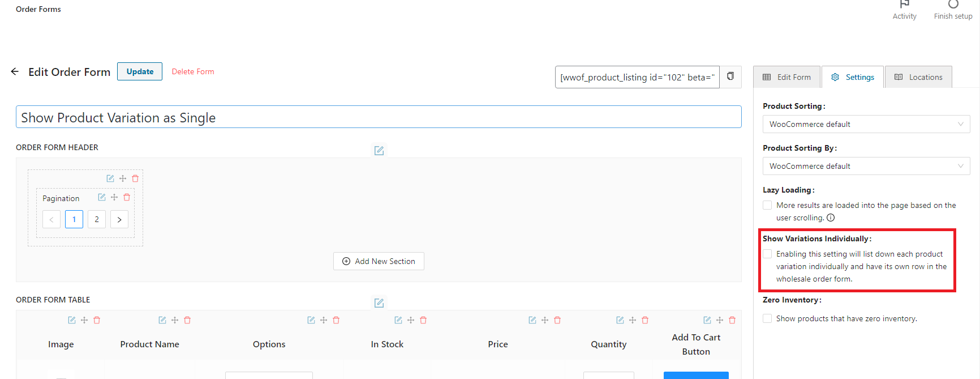This screenshot has height=379, width=980.
Task: Copy the shortcode with the clipboard icon
Action: 730,76
